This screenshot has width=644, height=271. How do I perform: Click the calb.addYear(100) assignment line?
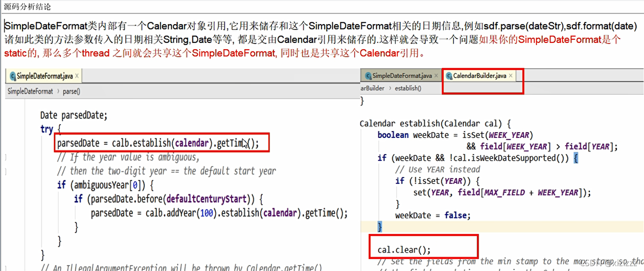click(219, 213)
